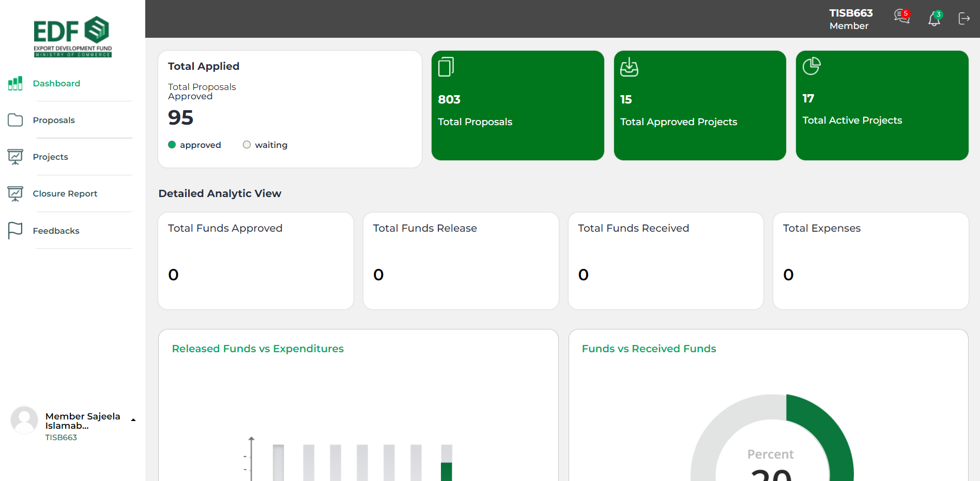This screenshot has height=481, width=980.
Task: Click the Projects presentation board icon
Action: click(x=15, y=157)
